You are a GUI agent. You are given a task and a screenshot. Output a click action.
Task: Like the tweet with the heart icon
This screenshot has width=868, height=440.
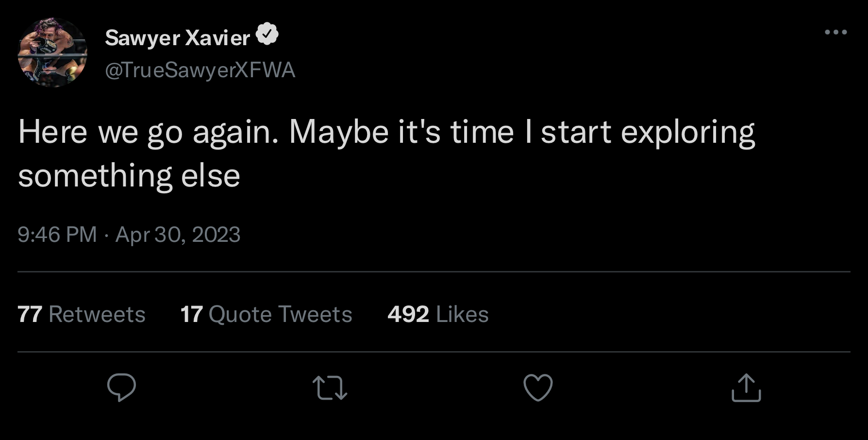click(x=538, y=388)
